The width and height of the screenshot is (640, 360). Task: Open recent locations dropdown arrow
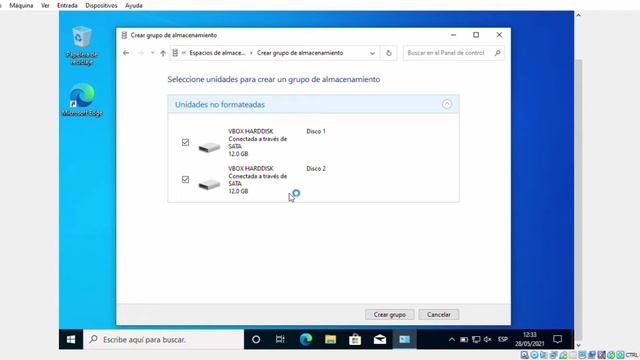point(152,53)
